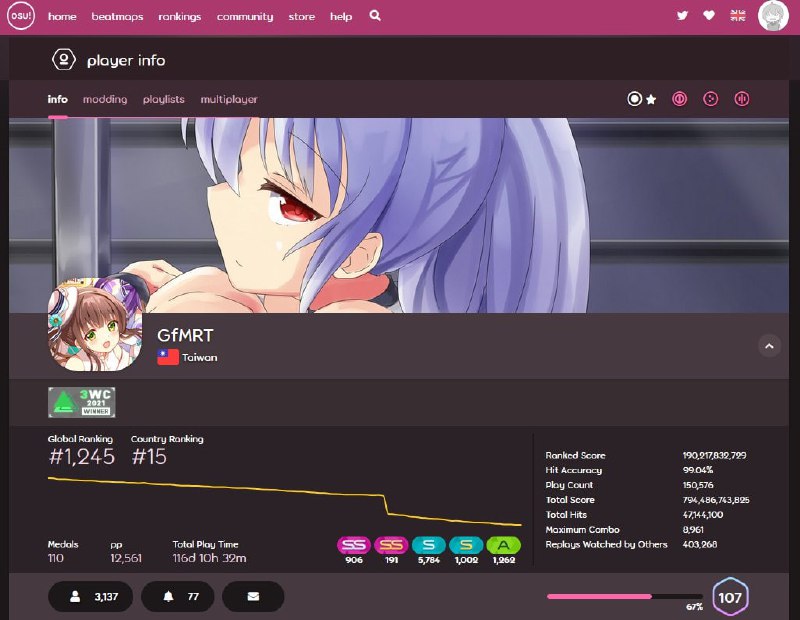
Task: Select the osu!mania game mode icon
Action: [x=742, y=99]
